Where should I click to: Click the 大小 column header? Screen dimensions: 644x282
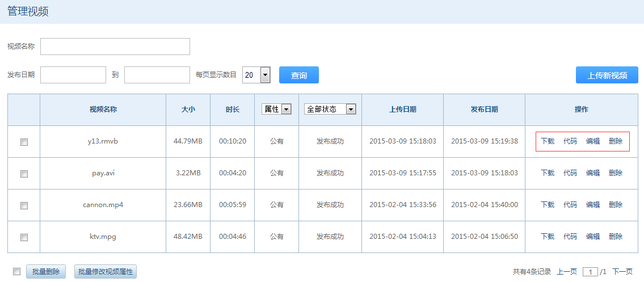click(x=188, y=110)
